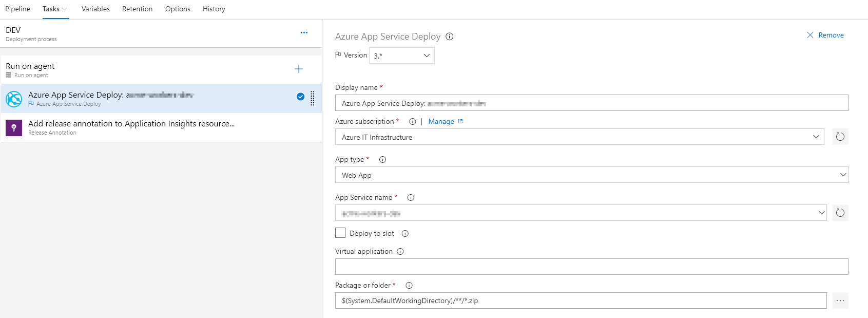868x318 pixels.
Task: Click the Release Annotation lightbulb icon
Action: click(x=14, y=127)
